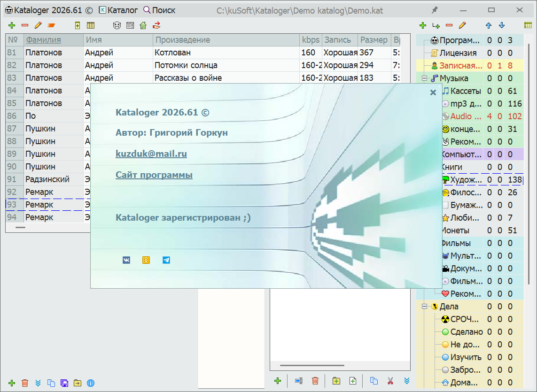Click the bottom-left double chevron down icon
Screen dimensions: 537x392
tap(38, 383)
